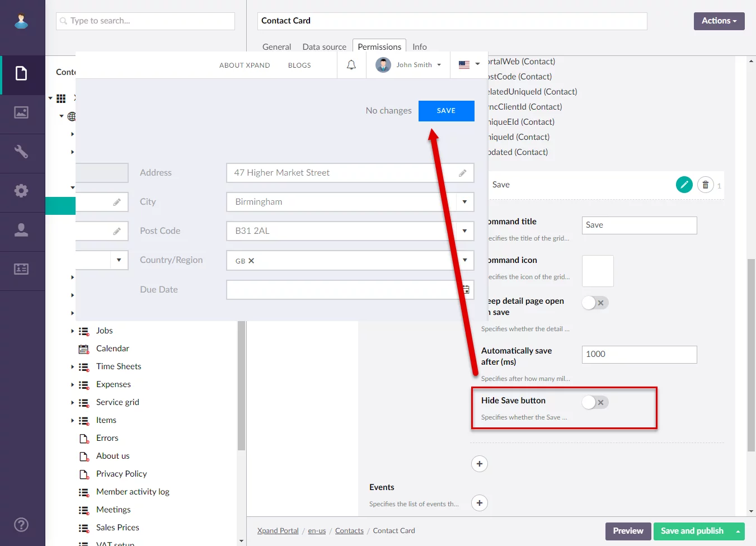Open the Users section in sidebar
Viewport: 756px width, 546px height.
tap(21, 230)
